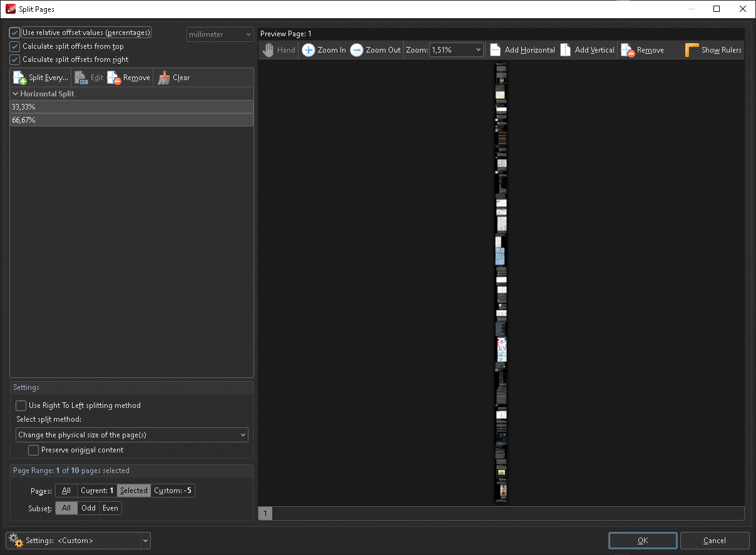756x555 pixels.
Task: Zoom In on the page preview
Action: point(324,50)
